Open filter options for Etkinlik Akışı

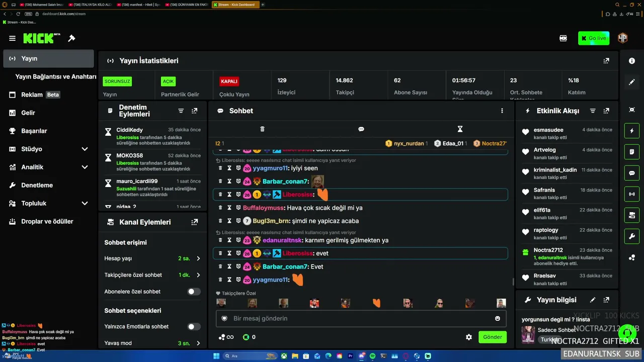593,111
